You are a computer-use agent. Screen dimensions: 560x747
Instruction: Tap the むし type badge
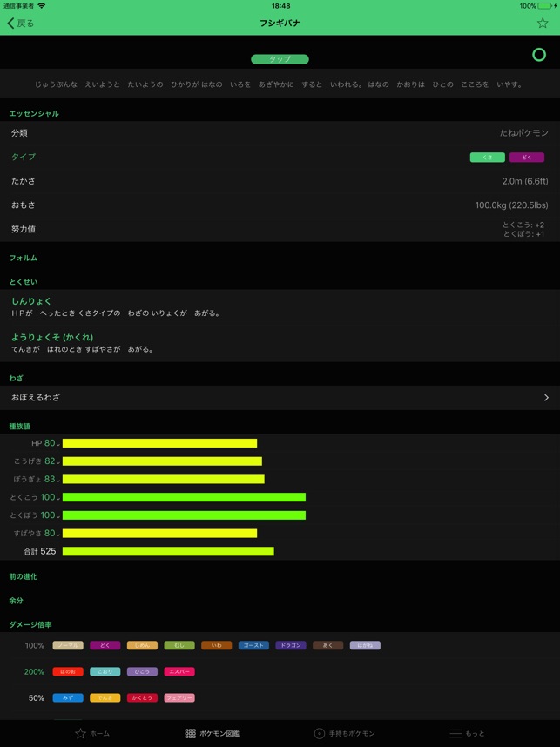(x=179, y=645)
